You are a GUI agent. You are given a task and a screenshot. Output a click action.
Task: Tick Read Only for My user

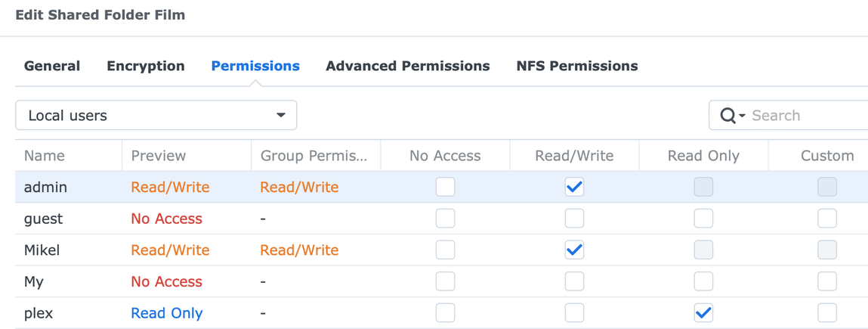click(703, 281)
